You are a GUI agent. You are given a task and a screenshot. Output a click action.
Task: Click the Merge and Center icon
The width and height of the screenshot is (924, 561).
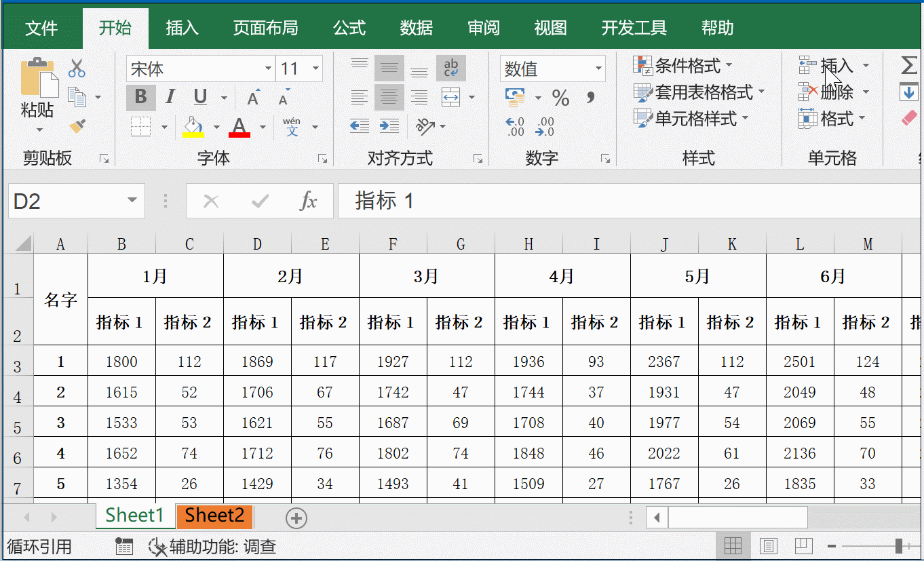pyautogui.click(x=451, y=97)
